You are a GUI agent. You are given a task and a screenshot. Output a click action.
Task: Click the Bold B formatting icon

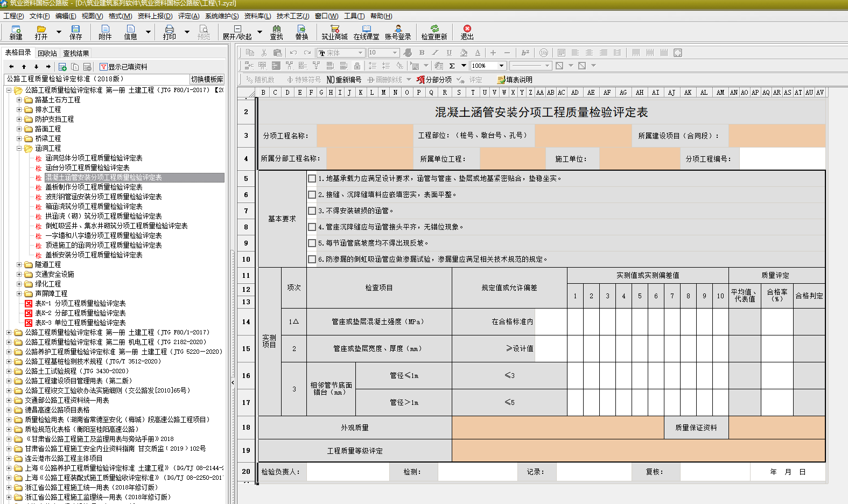click(x=422, y=53)
